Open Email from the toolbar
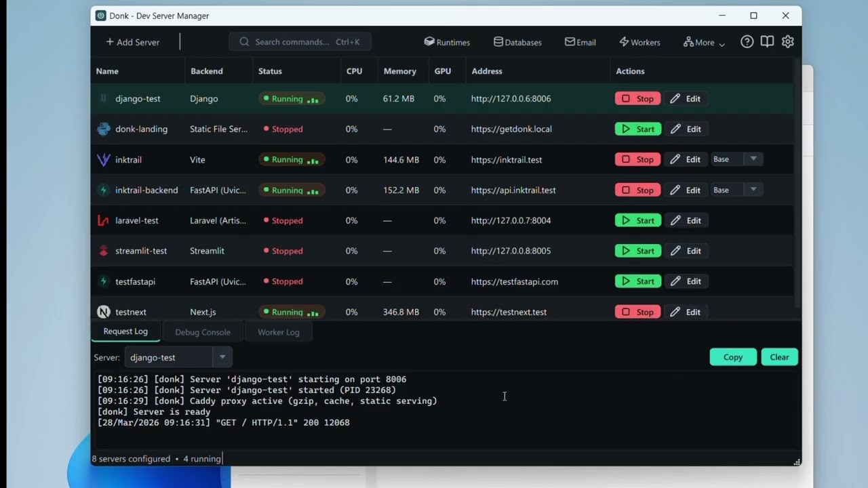Viewport: 868px width, 488px height. click(580, 42)
